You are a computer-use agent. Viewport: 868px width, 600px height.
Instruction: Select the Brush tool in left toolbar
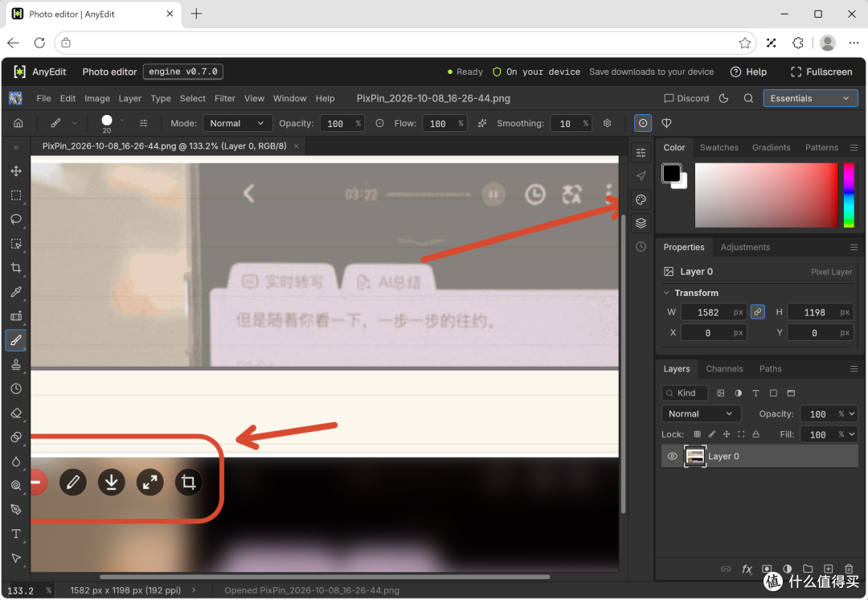pos(16,340)
